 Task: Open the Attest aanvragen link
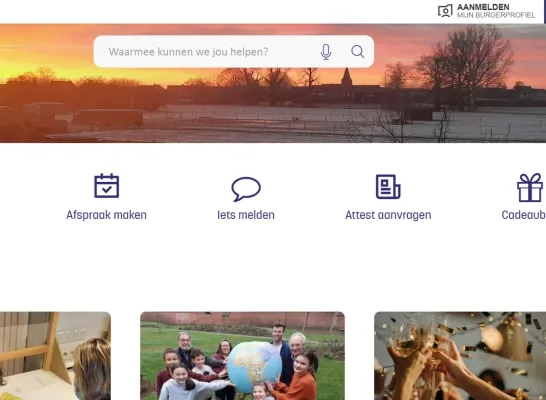[x=388, y=215]
